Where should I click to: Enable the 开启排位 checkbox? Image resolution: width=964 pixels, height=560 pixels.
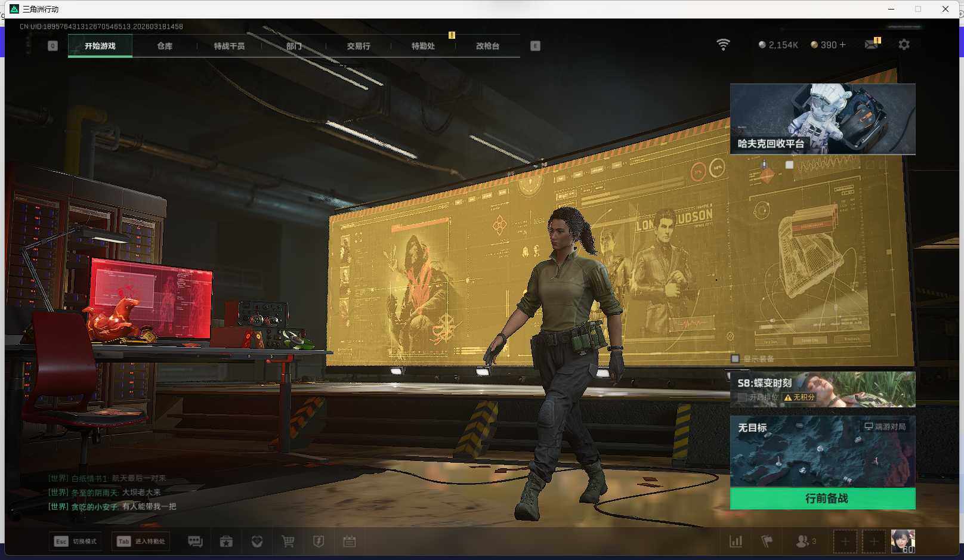[x=742, y=397]
